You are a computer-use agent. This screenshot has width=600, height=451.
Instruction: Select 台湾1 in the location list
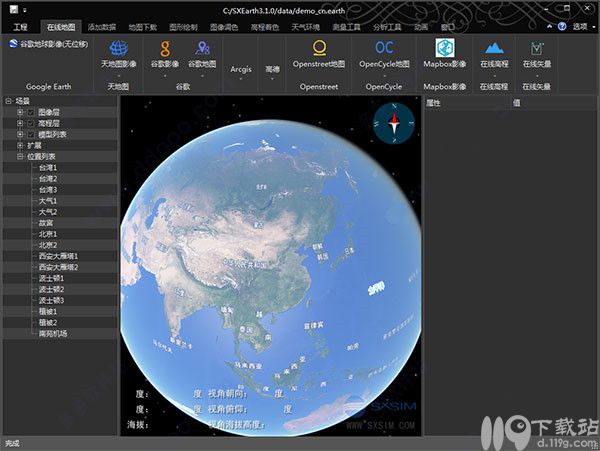pyautogui.click(x=48, y=168)
